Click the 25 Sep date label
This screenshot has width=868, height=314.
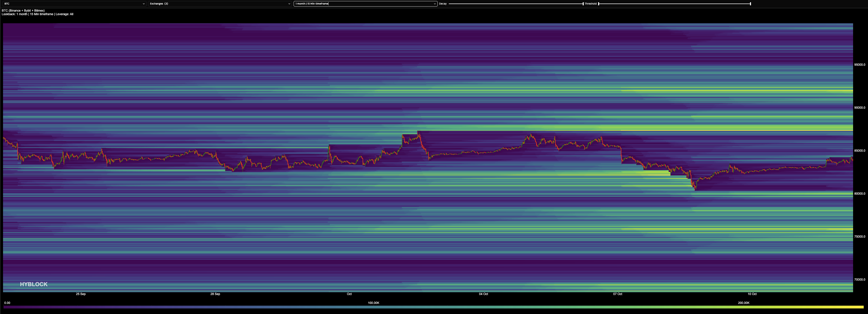pos(81,294)
